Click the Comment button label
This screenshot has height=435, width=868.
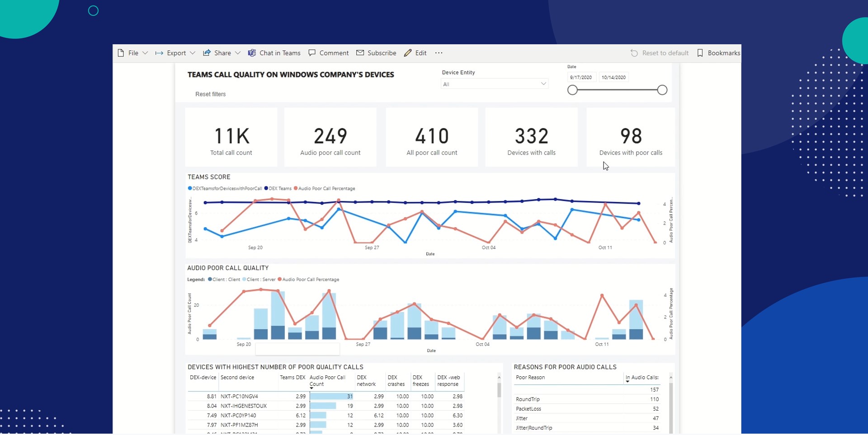(334, 53)
